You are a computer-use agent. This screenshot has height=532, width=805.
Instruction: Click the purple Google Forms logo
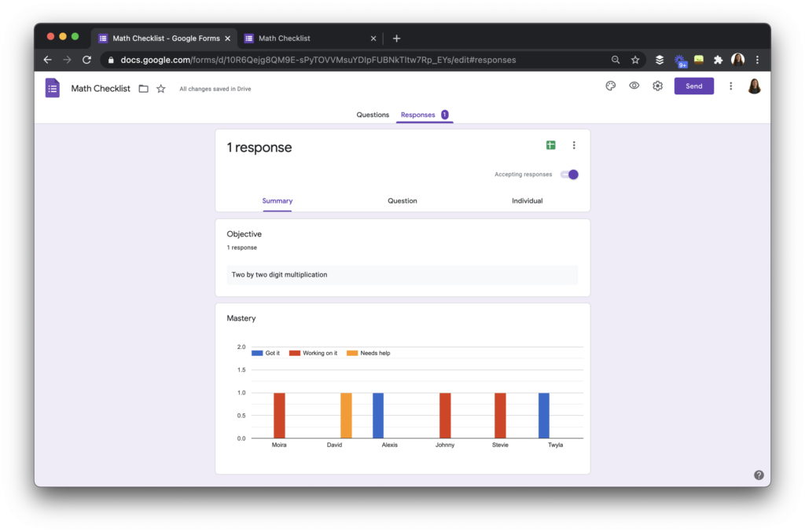tap(52, 87)
